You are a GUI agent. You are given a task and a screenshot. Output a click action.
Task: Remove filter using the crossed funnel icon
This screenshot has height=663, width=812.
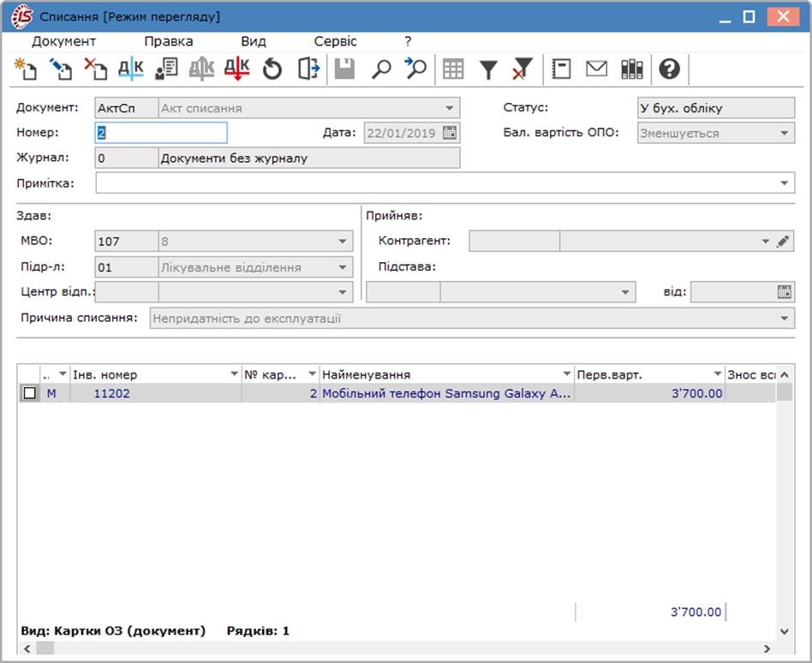[x=522, y=69]
